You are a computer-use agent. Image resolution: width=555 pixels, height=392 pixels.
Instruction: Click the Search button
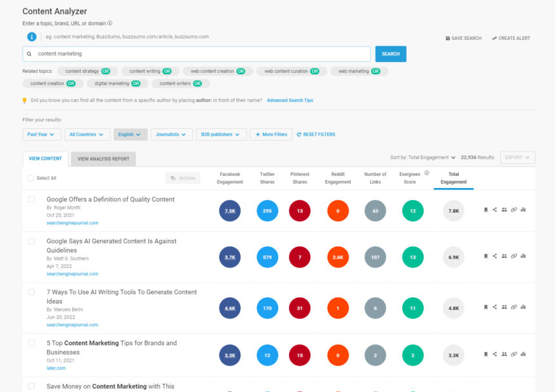(390, 54)
